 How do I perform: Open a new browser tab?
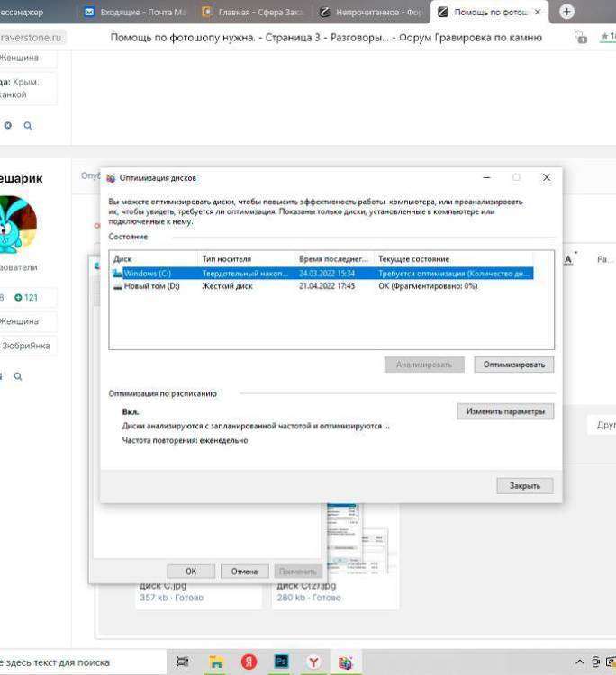(566, 12)
